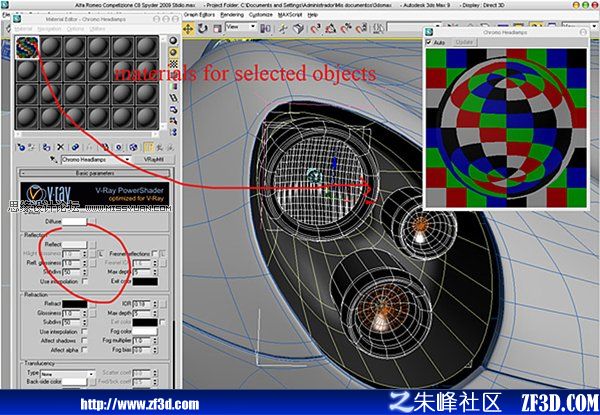
Task: Toggle Keyboard Shortcut Override icon
Action: [x=298, y=29]
